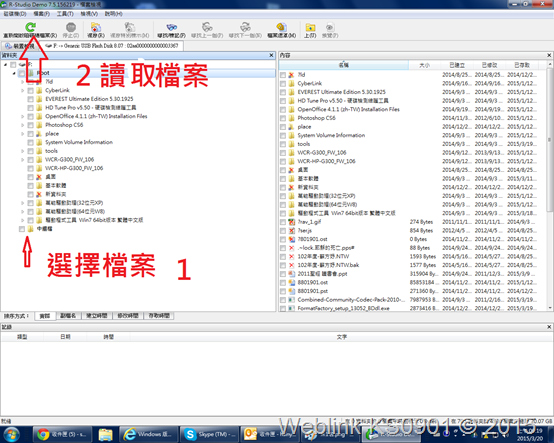This screenshot has height=443, width=554.
Task: Select the Generic USB Flash Disk tab
Action: [112, 46]
